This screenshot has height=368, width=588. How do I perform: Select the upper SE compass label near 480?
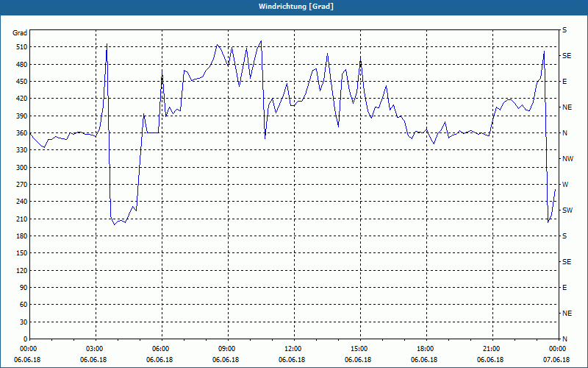[x=567, y=56]
